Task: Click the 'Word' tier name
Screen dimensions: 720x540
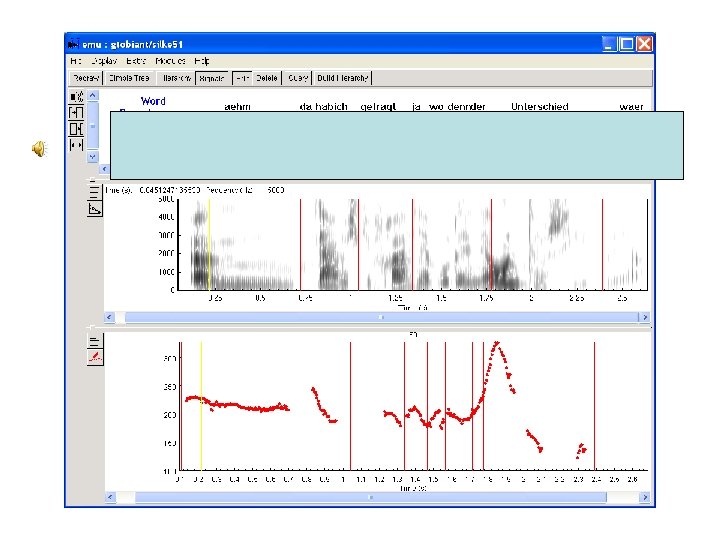Action: pyautogui.click(x=153, y=101)
